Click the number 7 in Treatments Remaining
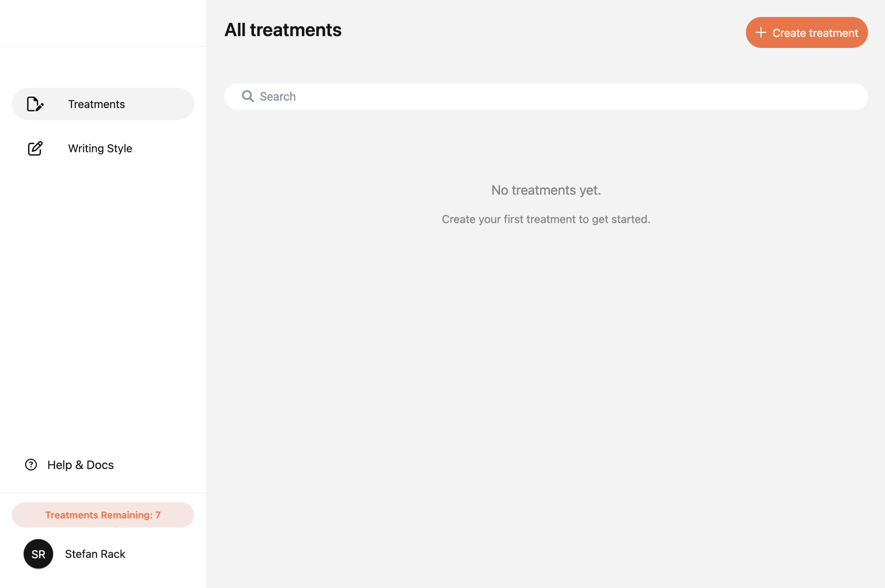This screenshot has height=588, width=885. (158, 515)
